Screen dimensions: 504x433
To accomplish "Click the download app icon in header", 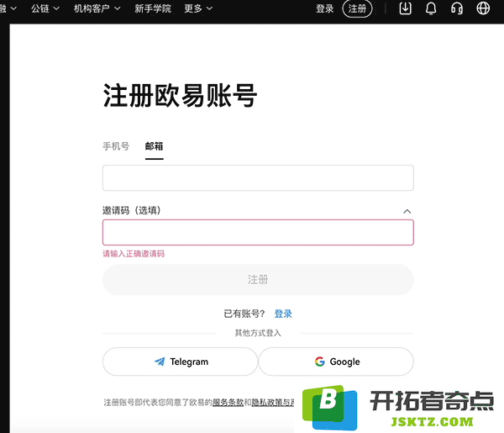I will pos(405,8).
